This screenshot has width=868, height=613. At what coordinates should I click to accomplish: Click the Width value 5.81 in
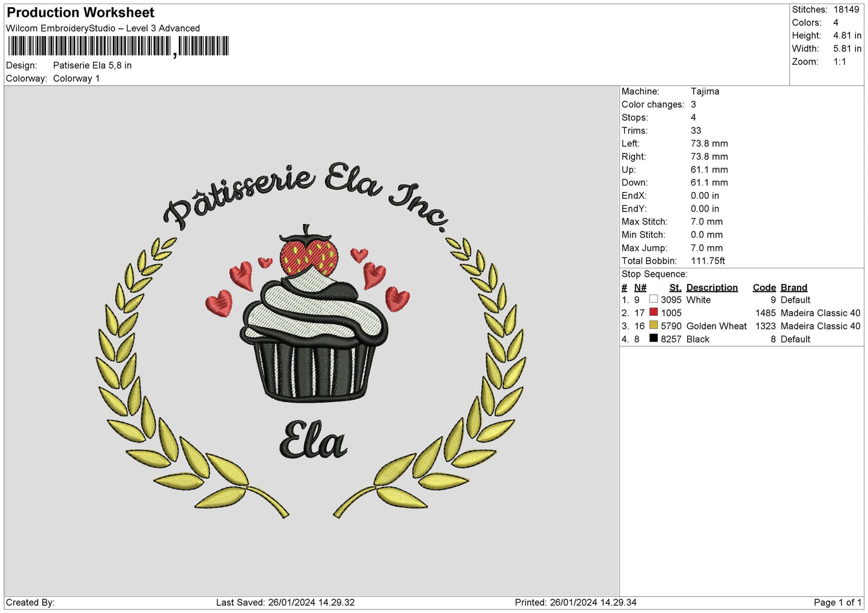coord(847,49)
